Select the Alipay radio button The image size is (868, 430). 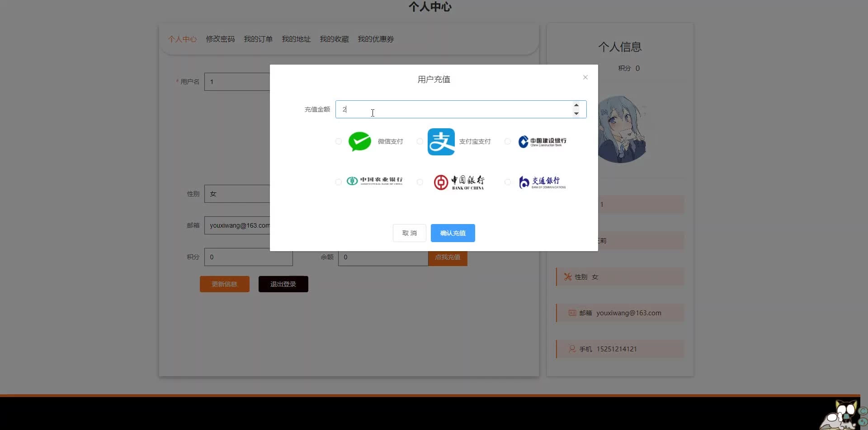[420, 141]
